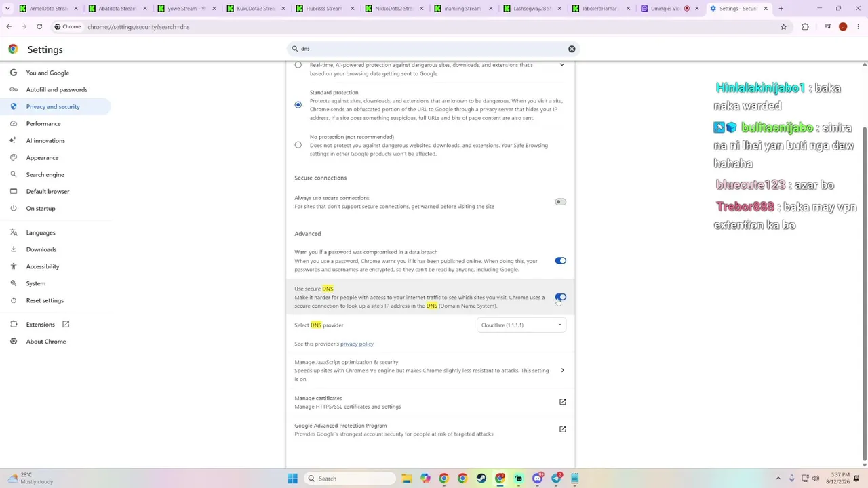Bookmark this page with the star icon
The height and width of the screenshot is (488, 868).
(x=783, y=27)
